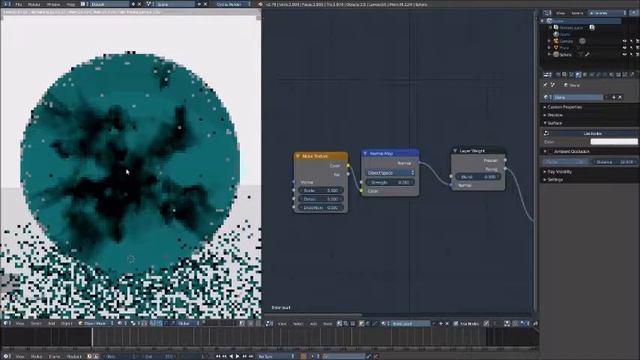The width and height of the screenshot is (640, 360).
Task: Enable the Ambient Occlusion checkbox
Action: click(551, 151)
